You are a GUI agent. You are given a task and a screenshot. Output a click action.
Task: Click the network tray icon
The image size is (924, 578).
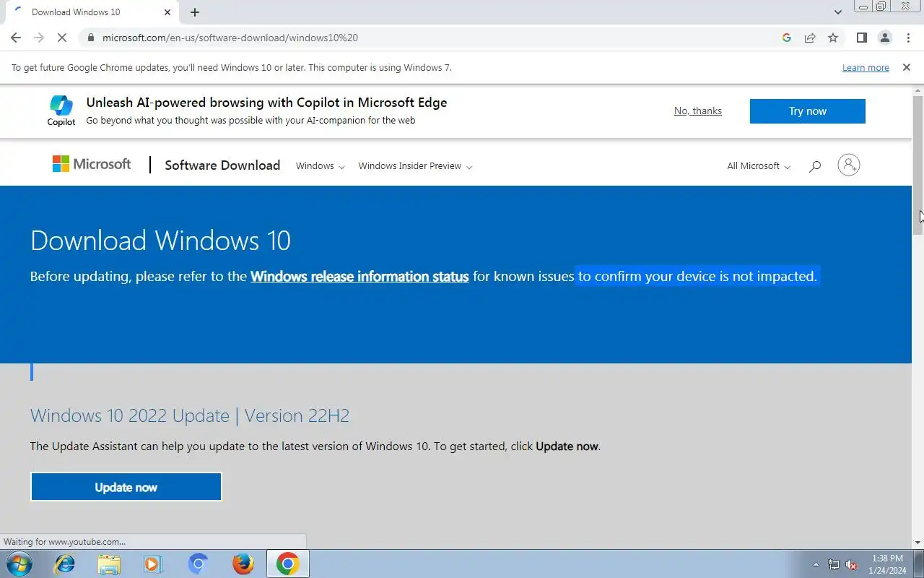click(834, 564)
